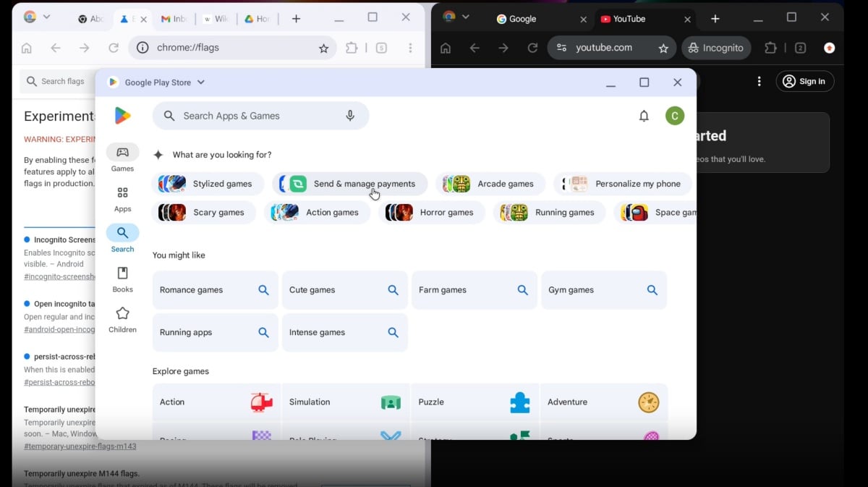
Task: Open the Google Play Store title dropdown chevron
Action: coord(200,82)
